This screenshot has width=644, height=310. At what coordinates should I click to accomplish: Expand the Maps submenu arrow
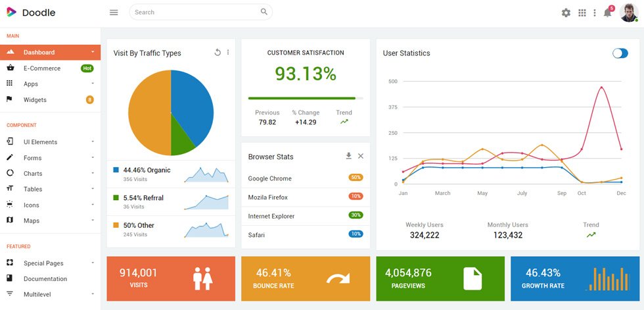click(93, 220)
